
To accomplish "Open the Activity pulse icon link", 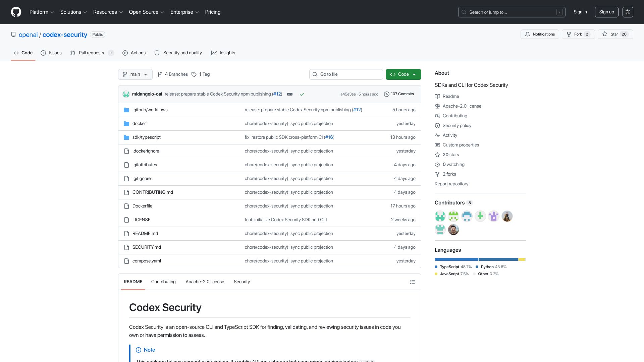I will click(437, 135).
